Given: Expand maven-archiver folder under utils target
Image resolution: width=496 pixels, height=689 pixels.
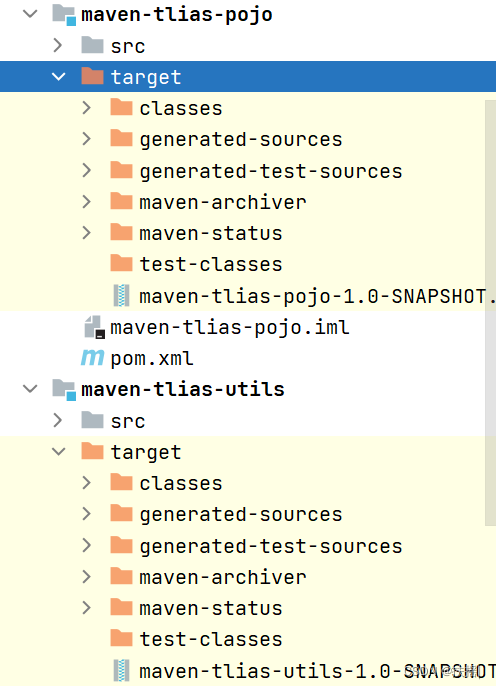Looking at the screenshot, I should click(87, 577).
